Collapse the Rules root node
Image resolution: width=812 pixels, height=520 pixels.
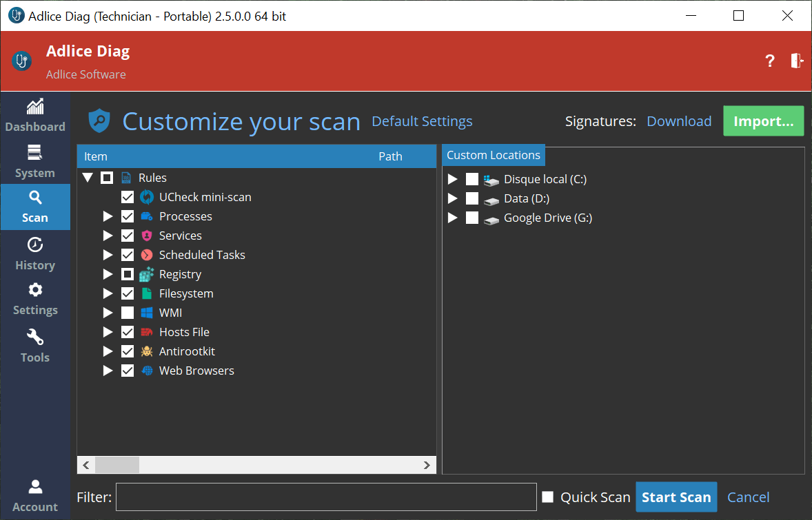pyautogui.click(x=88, y=178)
